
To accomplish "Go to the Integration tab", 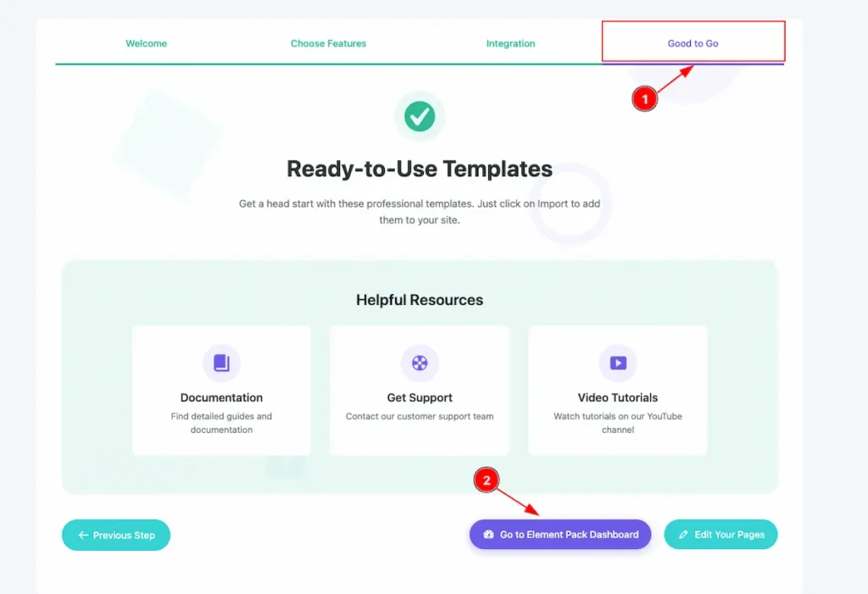I will 510,43.
